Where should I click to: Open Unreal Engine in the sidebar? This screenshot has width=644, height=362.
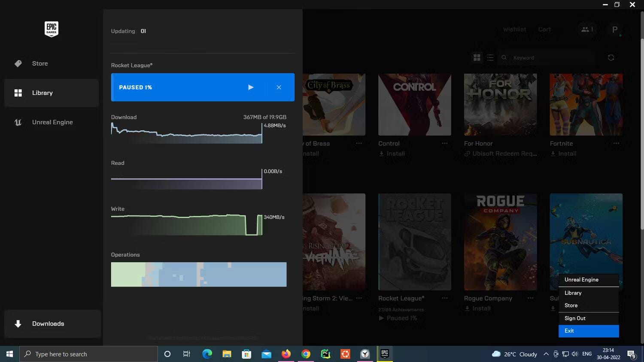pos(52,122)
